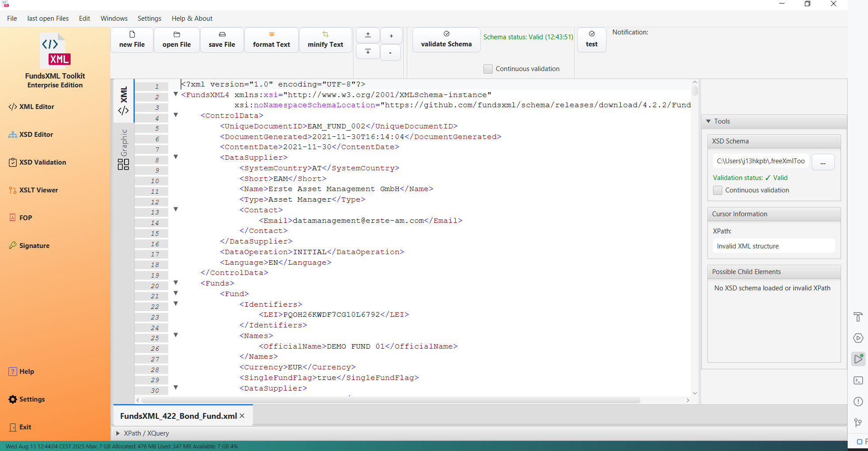The image size is (868, 451).
Task: Click the LEI value PQOH26KWDF7CG10L6792
Action: 332,315
